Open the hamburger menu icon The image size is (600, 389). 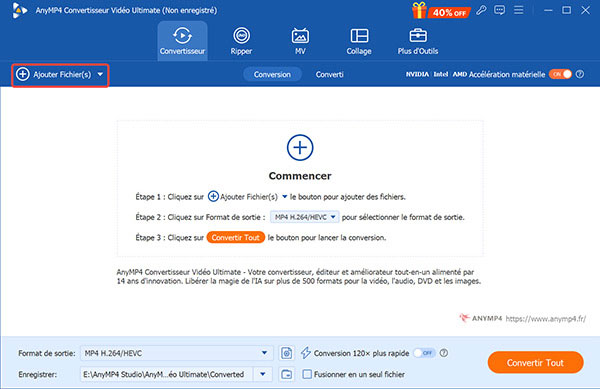click(518, 10)
